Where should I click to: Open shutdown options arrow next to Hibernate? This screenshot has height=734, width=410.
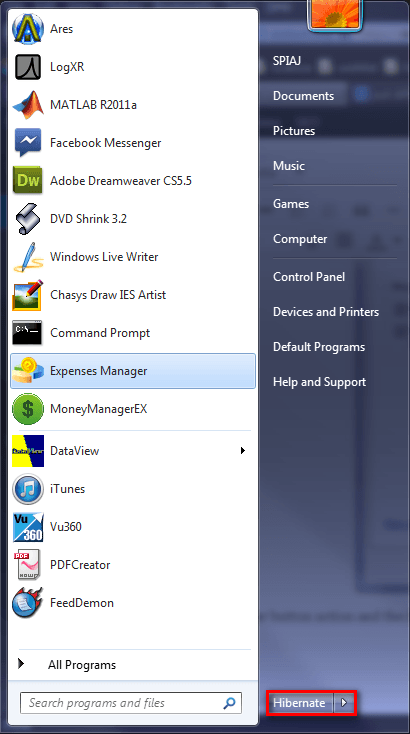[x=344, y=703]
